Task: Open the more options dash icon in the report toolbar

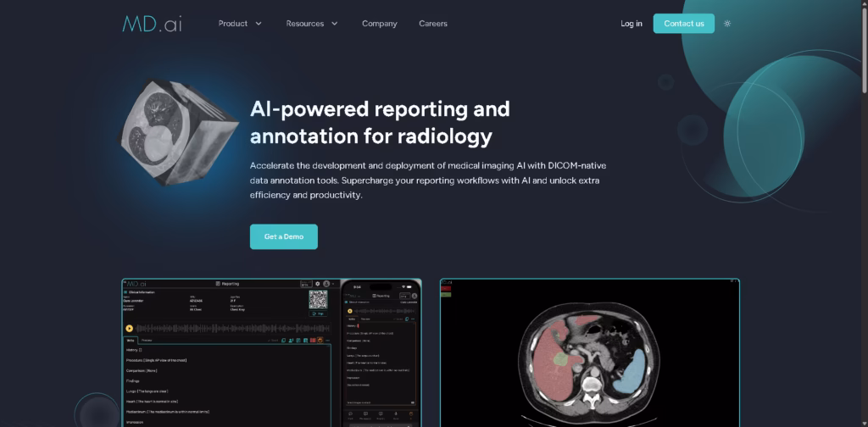Action: click(328, 341)
